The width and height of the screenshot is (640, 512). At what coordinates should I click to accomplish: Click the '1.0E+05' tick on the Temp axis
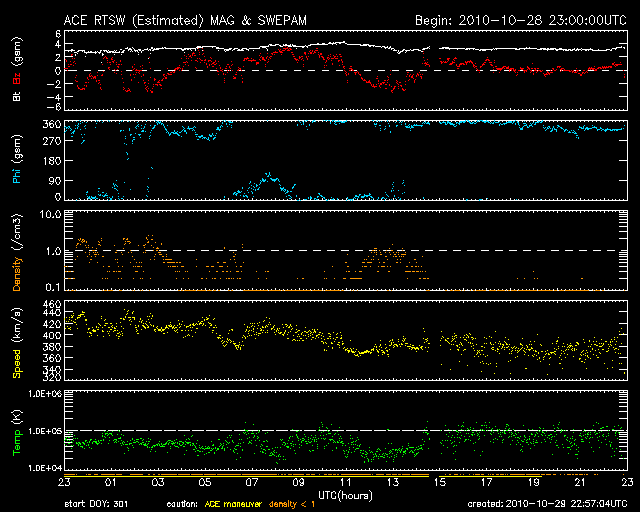pos(45,431)
